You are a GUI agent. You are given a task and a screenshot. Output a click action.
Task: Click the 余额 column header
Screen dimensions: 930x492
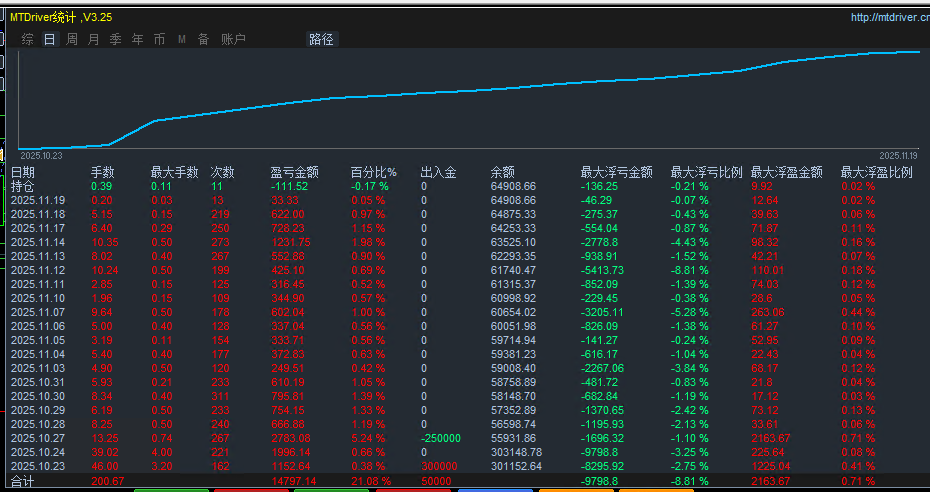coord(502,172)
